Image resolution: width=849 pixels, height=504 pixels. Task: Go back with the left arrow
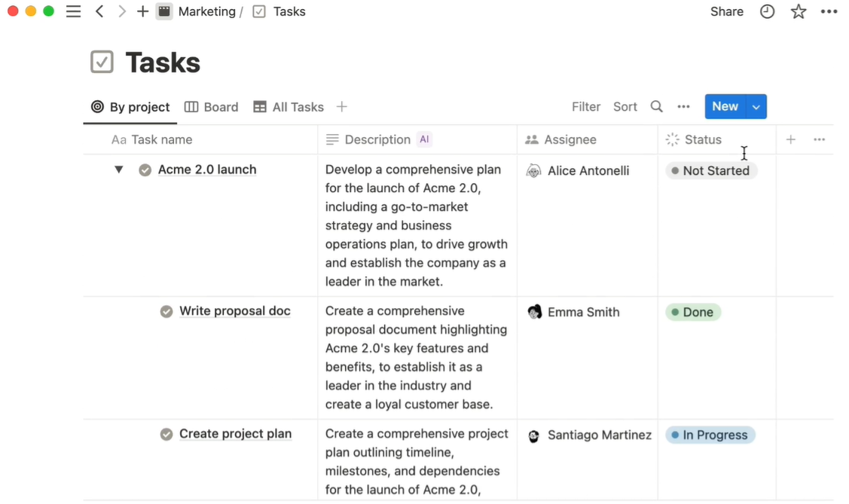coord(99,11)
